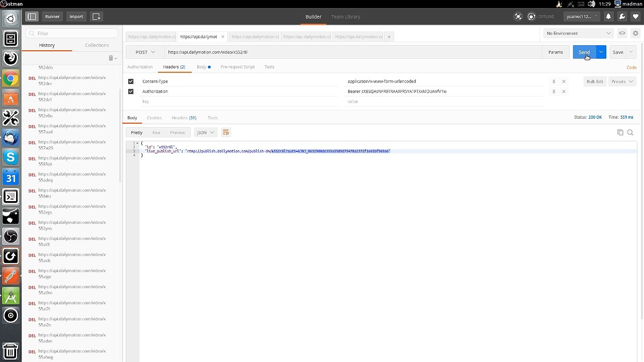This screenshot has height=362, width=644.
Task: Close the active request tab
Action: tap(223, 37)
